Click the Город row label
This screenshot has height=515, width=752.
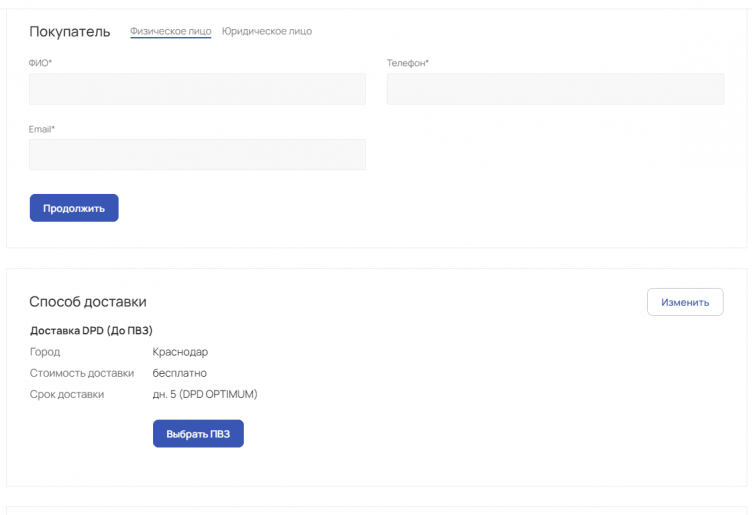45,352
